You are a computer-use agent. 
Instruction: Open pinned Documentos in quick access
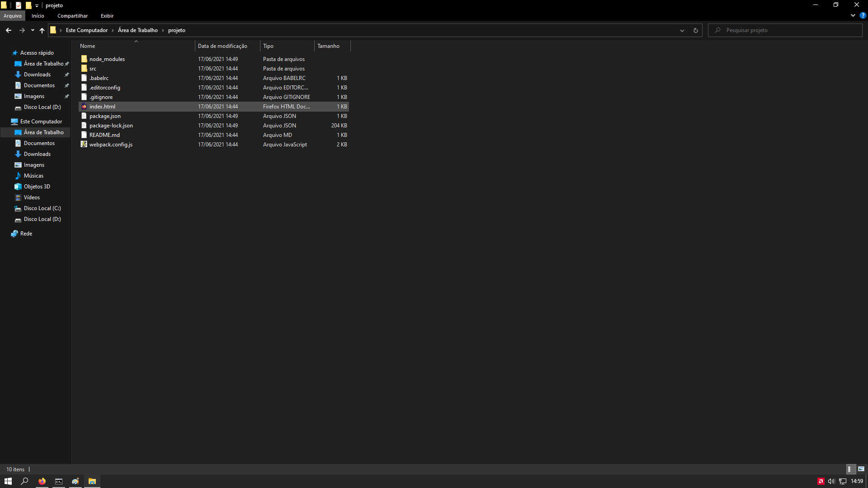(39, 85)
